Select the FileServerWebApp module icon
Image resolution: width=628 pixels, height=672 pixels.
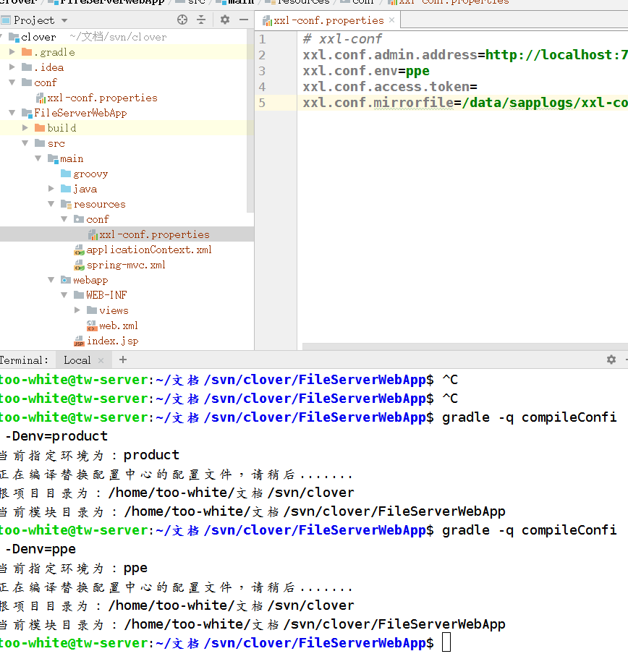[27, 113]
